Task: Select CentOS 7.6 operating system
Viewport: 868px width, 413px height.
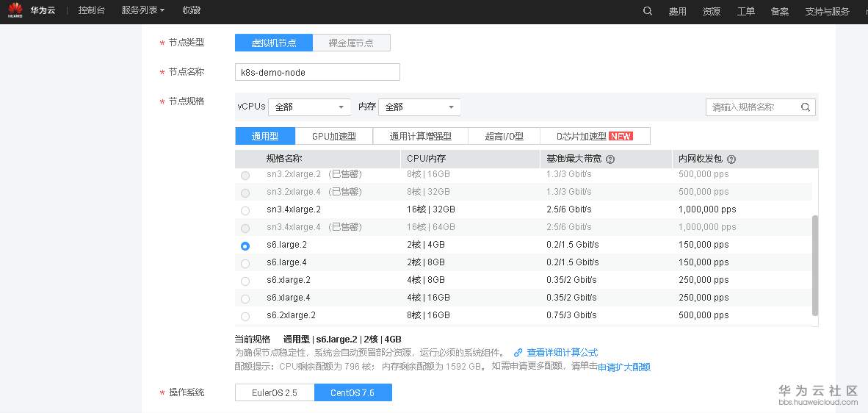Action: (352, 392)
